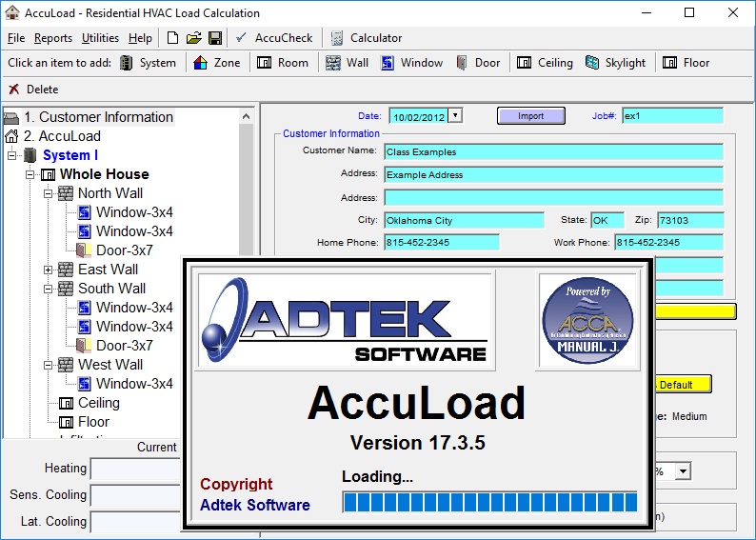Image resolution: width=756 pixels, height=540 pixels.
Task: Click the Customer Name field
Action: coord(553,151)
